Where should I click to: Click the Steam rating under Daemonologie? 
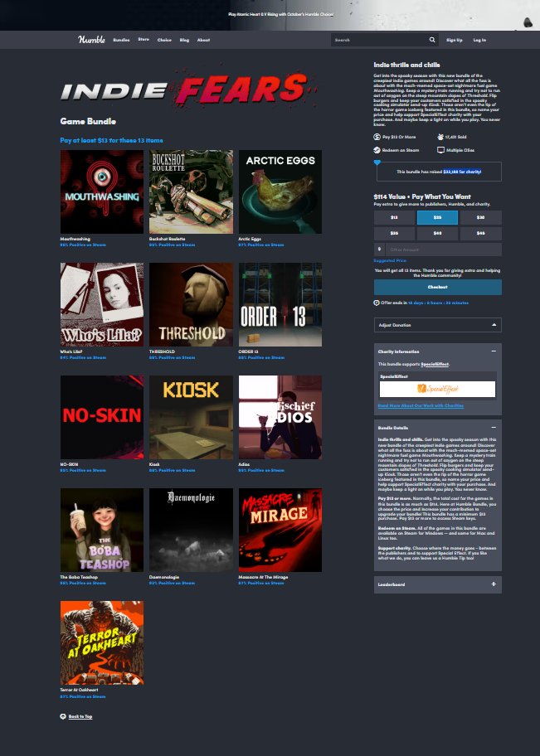click(x=172, y=584)
